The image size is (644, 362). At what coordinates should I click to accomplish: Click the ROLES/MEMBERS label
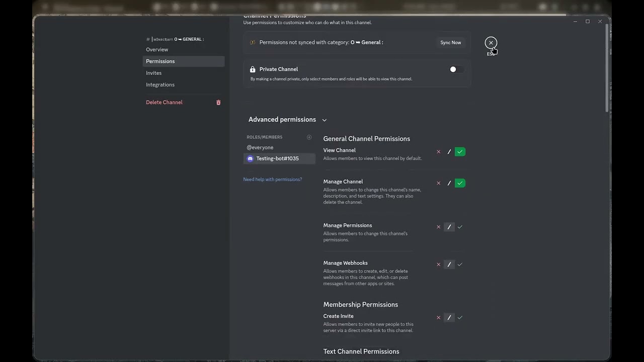point(265,137)
